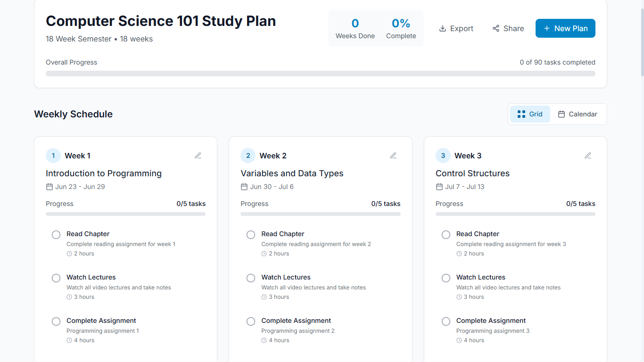Click the pencil edit icon for Week 1

[198, 156]
